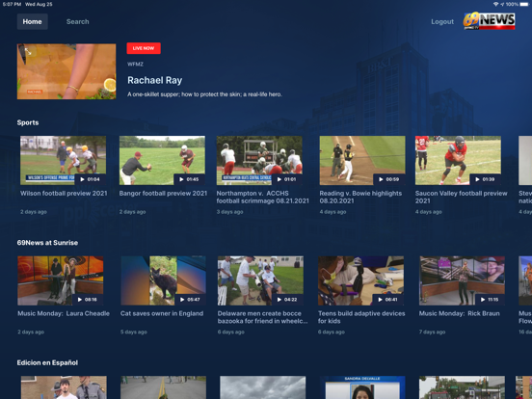This screenshot has height=399, width=532.
Task: Select the Edicion en Español heading
Action: click(x=47, y=363)
